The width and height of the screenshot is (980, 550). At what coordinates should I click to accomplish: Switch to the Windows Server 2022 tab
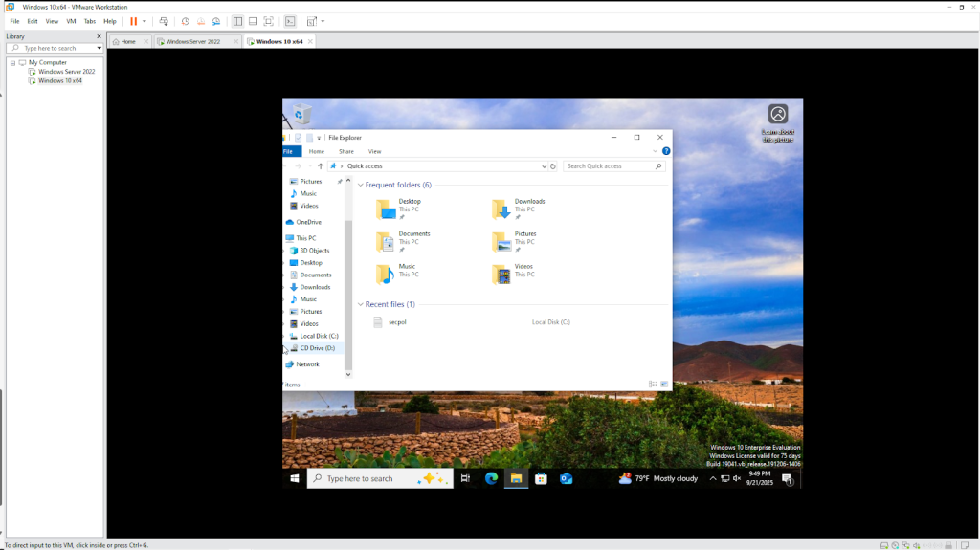click(x=191, y=42)
